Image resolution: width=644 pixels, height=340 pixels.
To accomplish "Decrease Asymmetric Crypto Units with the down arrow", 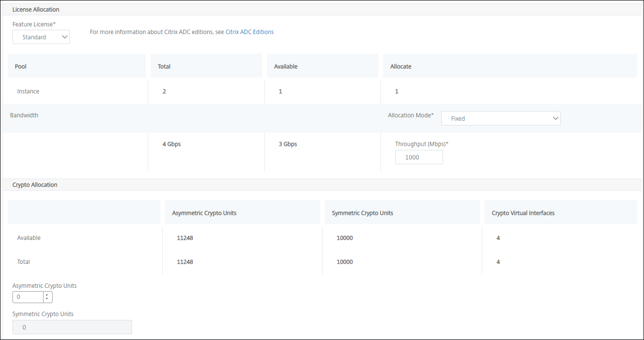I will click(46, 299).
